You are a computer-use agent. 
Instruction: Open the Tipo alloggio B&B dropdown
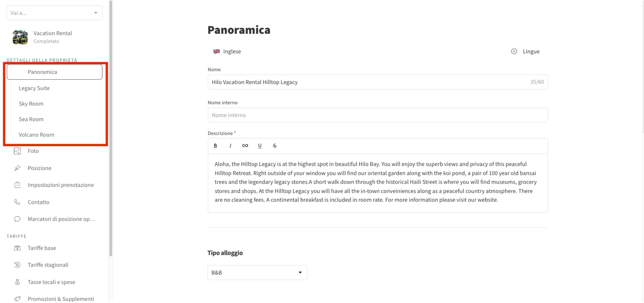[x=257, y=272]
